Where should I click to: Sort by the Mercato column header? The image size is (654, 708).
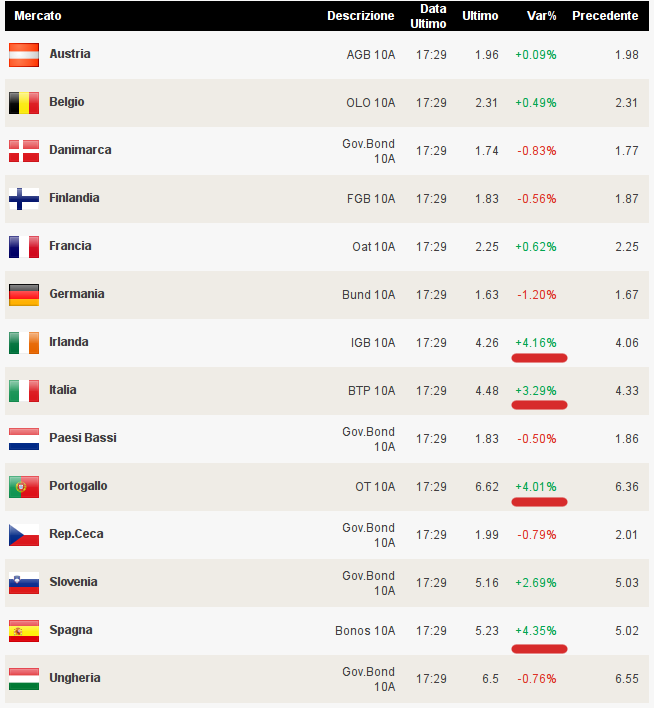[38, 16]
